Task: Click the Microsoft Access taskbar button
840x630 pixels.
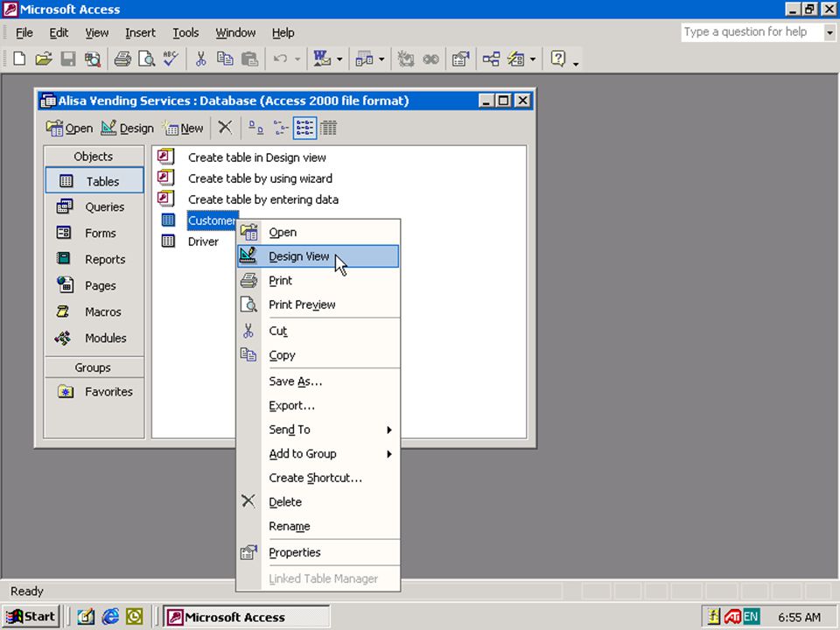Action: pyautogui.click(x=247, y=617)
